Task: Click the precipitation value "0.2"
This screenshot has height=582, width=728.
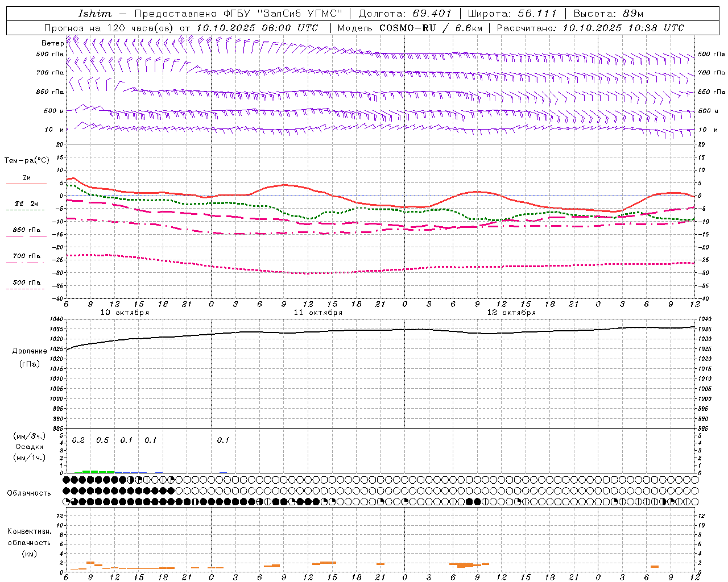Action: coord(78,440)
